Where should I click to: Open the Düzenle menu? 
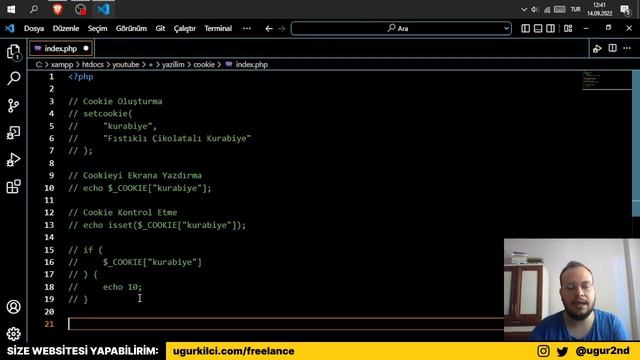pyautogui.click(x=66, y=29)
